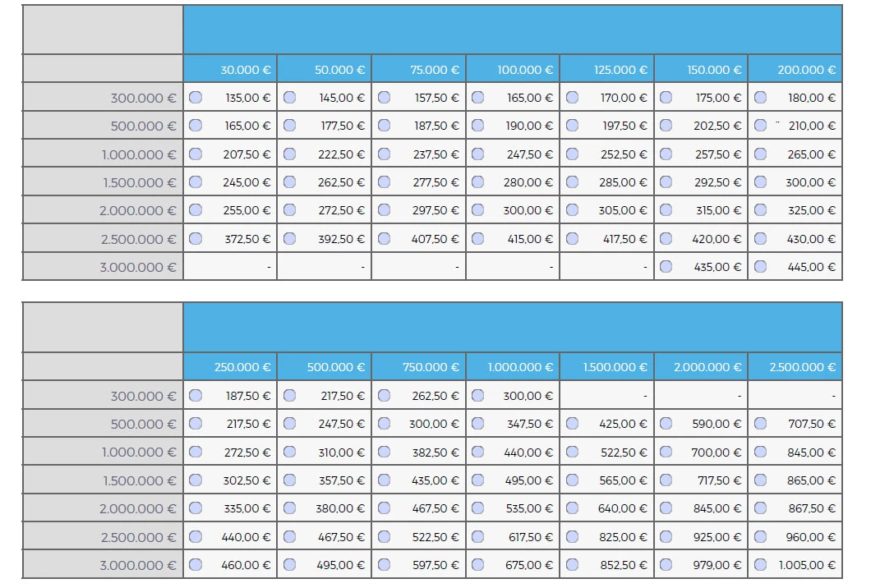The height and width of the screenshot is (588, 871).
Task: Click the 640,00 € amount text
Action: 623,508
